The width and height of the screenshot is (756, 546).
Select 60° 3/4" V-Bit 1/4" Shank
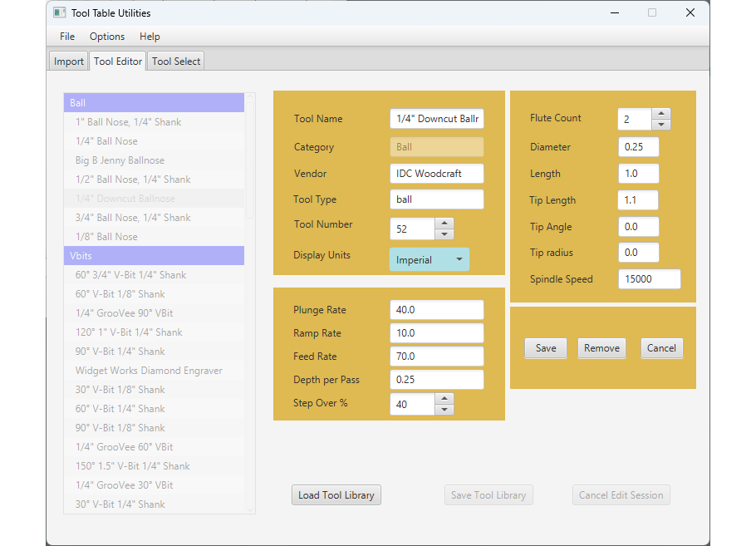(x=154, y=275)
